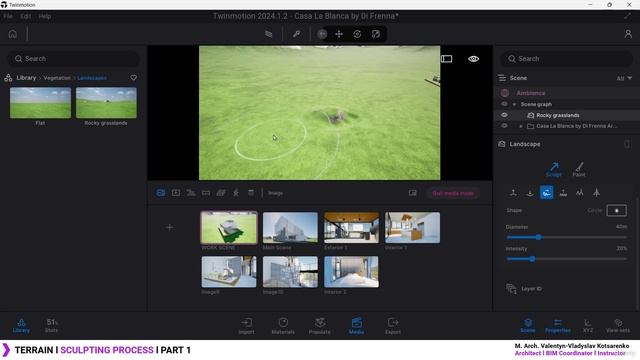Open the Import tab
This screenshot has height=360, width=640.
tap(246, 326)
